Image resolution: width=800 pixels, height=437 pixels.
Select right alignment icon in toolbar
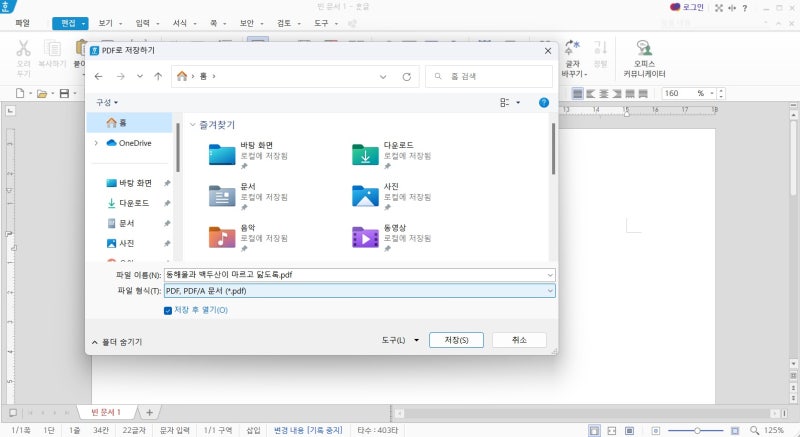[617, 93]
